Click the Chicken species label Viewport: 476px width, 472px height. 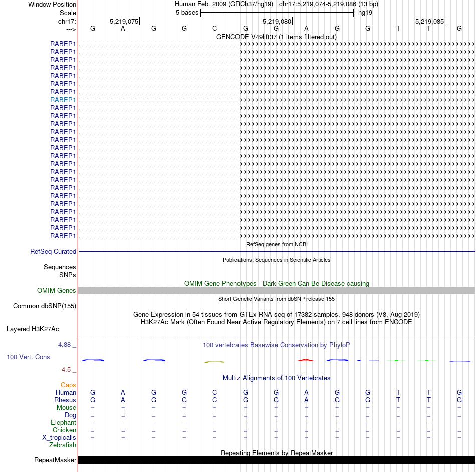tap(64, 430)
